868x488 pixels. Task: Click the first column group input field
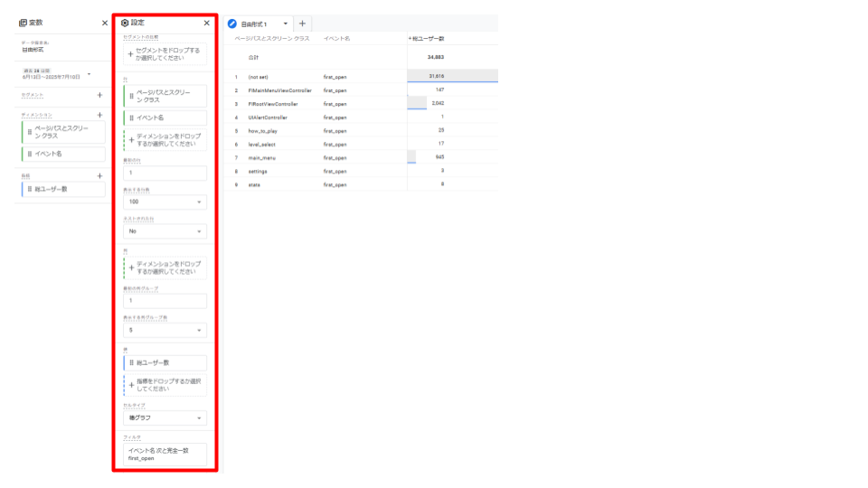(165, 301)
